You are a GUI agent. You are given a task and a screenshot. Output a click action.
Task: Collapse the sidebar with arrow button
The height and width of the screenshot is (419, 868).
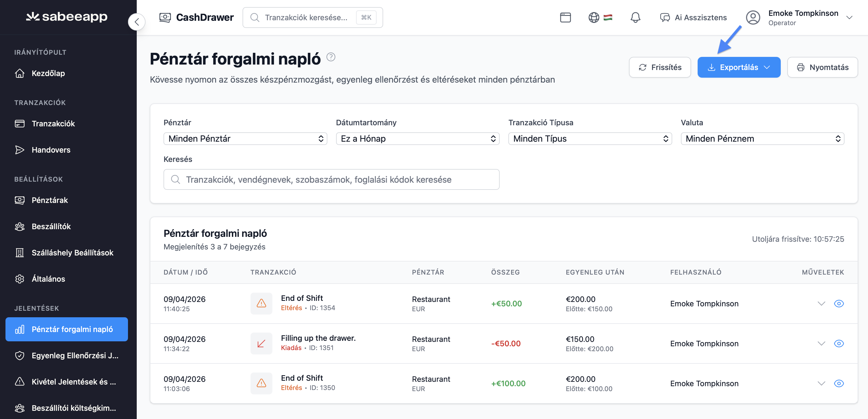point(136,22)
